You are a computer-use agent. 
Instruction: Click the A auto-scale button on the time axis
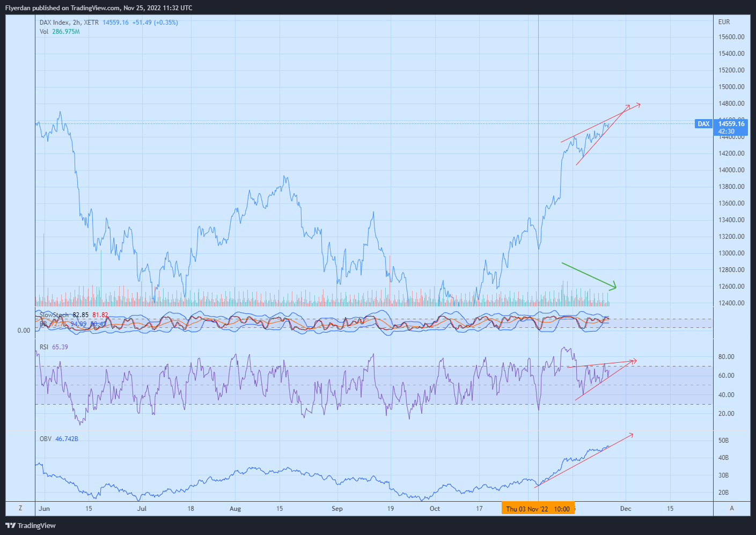tap(732, 508)
